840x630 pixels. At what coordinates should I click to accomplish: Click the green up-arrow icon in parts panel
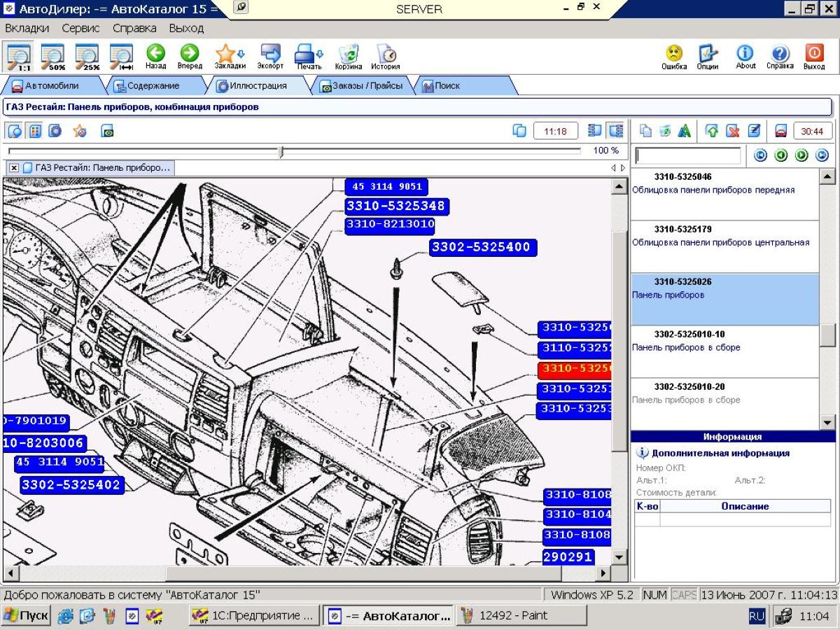coord(713,131)
